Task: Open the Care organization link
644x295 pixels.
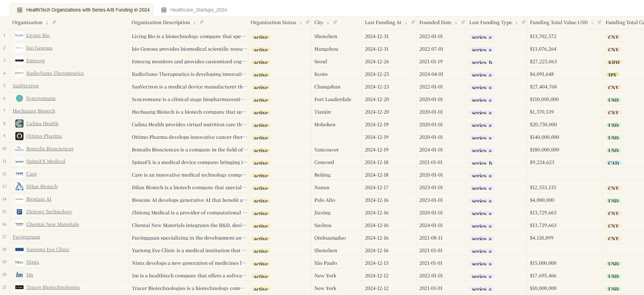Action: coord(32,174)
